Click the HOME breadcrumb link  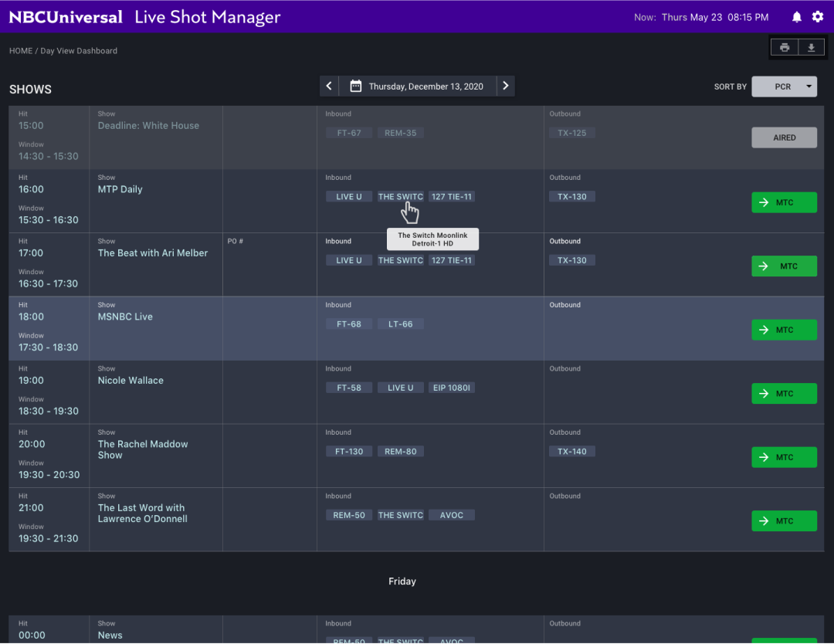(21, 51)
